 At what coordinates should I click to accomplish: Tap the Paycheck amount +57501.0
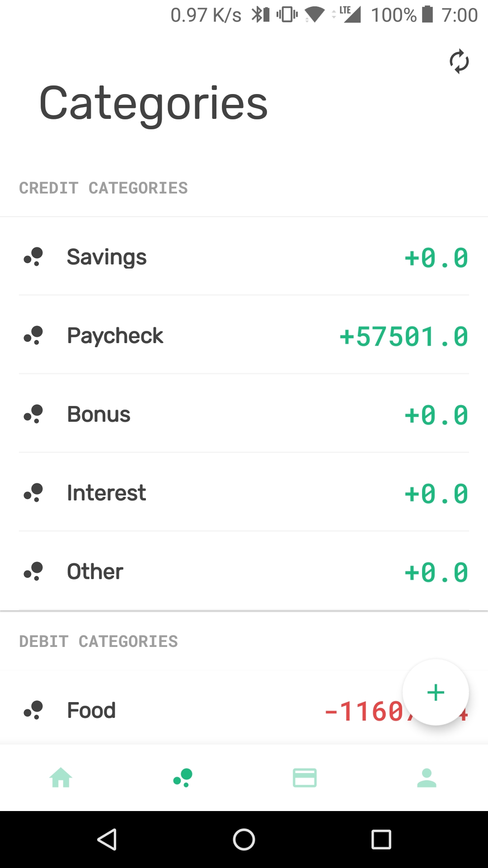point(404,337)
